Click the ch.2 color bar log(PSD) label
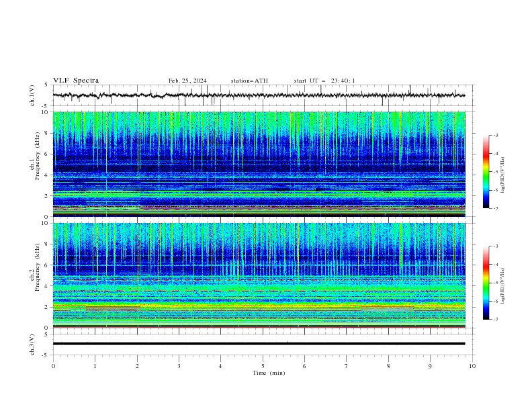The image size is (532, 411). click(503, 286)
